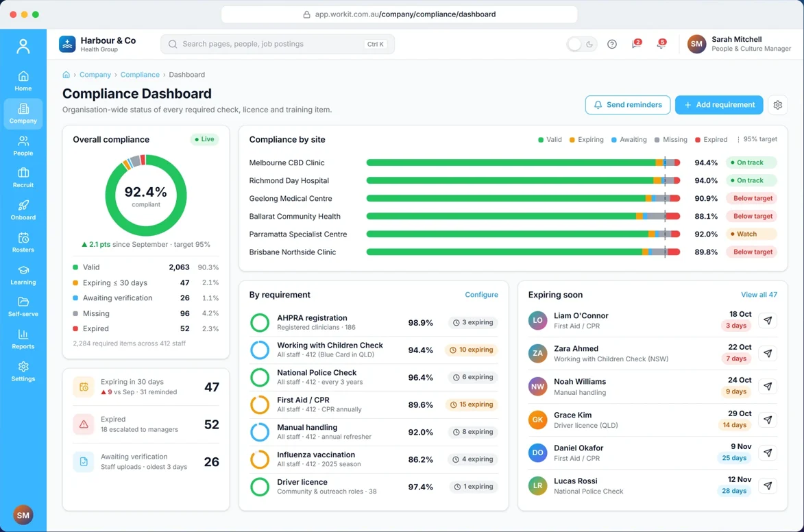Click Company breadcrumb
Screen dimensions: 804x532
coord(95,75)
